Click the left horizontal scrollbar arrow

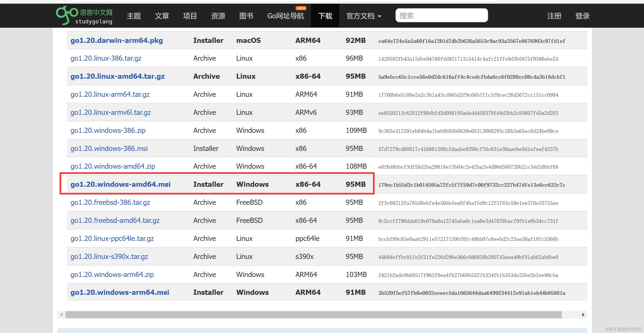coord(61,315)
